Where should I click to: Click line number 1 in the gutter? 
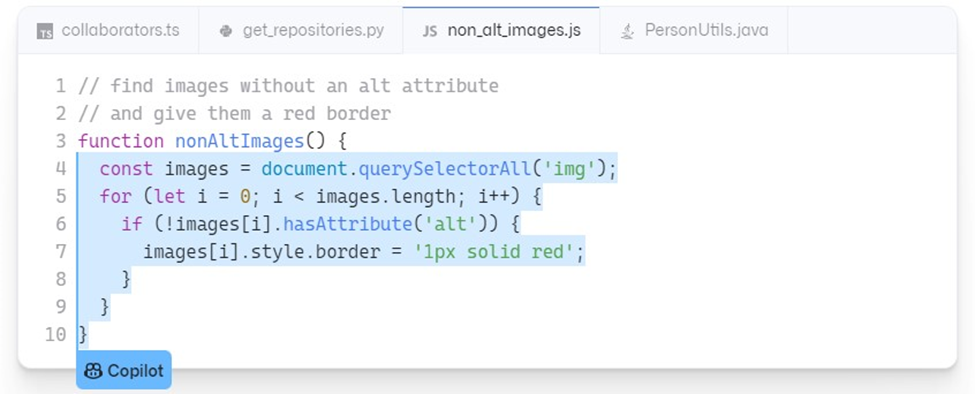click(60, 86)
